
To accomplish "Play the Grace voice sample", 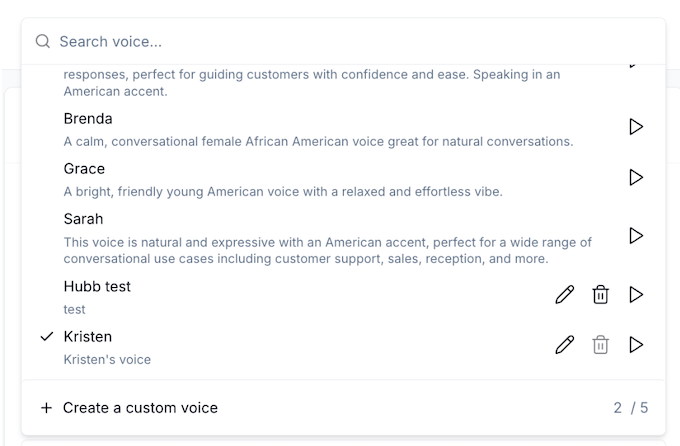I will click(636, 177).
